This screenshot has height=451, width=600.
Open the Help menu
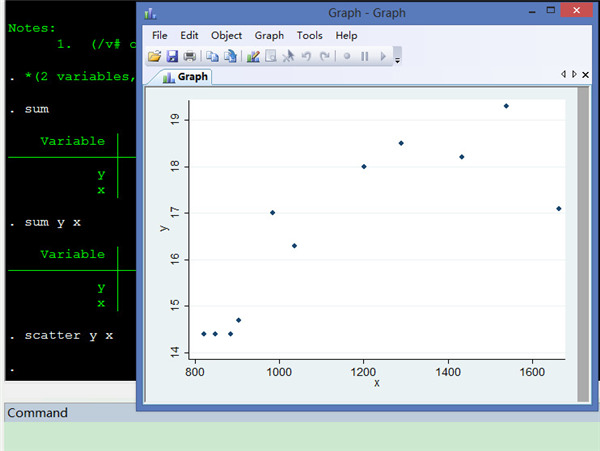[x=346, y=35]
